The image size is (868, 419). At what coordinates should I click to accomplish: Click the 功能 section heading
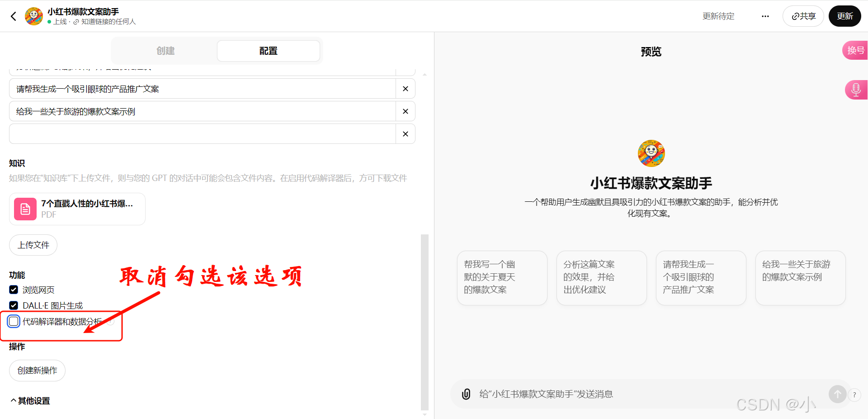click(x=17, y=275)
